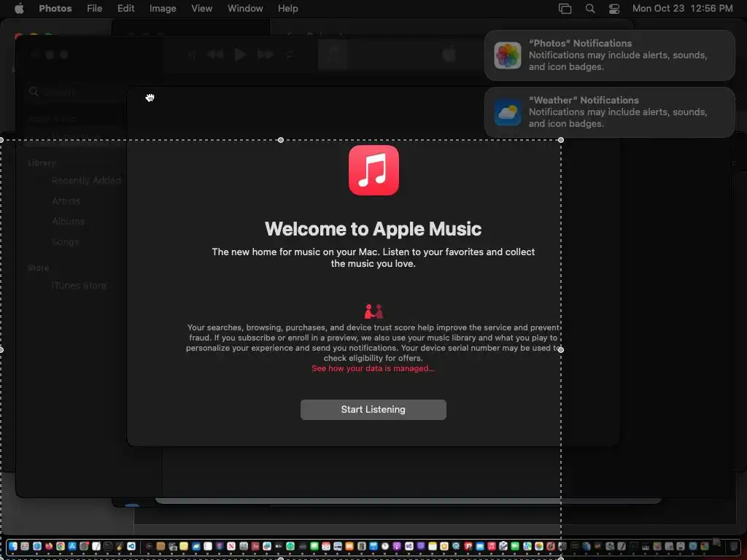Open Terminal from the Dock

108,546
